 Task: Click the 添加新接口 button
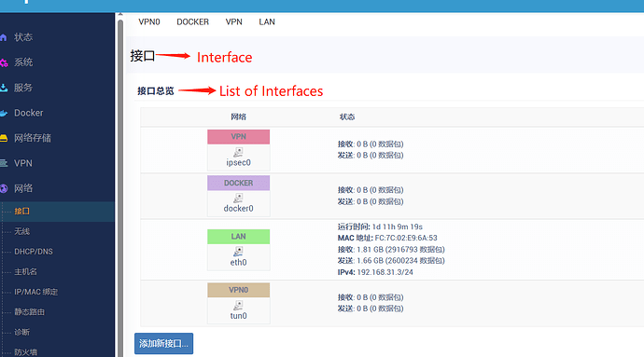pos(163,343)
